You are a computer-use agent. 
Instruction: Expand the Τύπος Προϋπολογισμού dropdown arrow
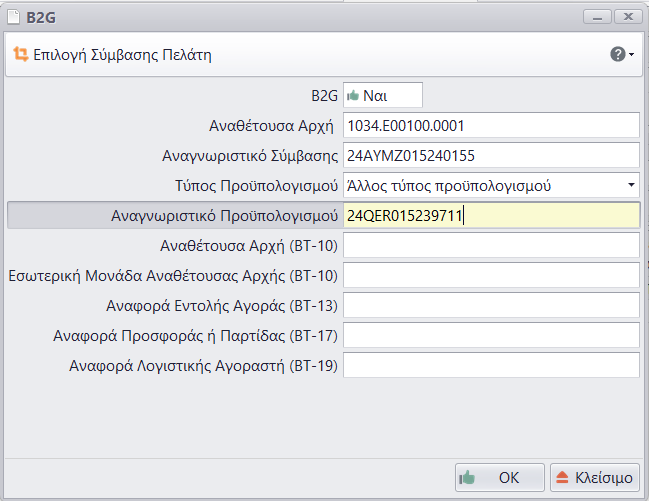[630, 185]
